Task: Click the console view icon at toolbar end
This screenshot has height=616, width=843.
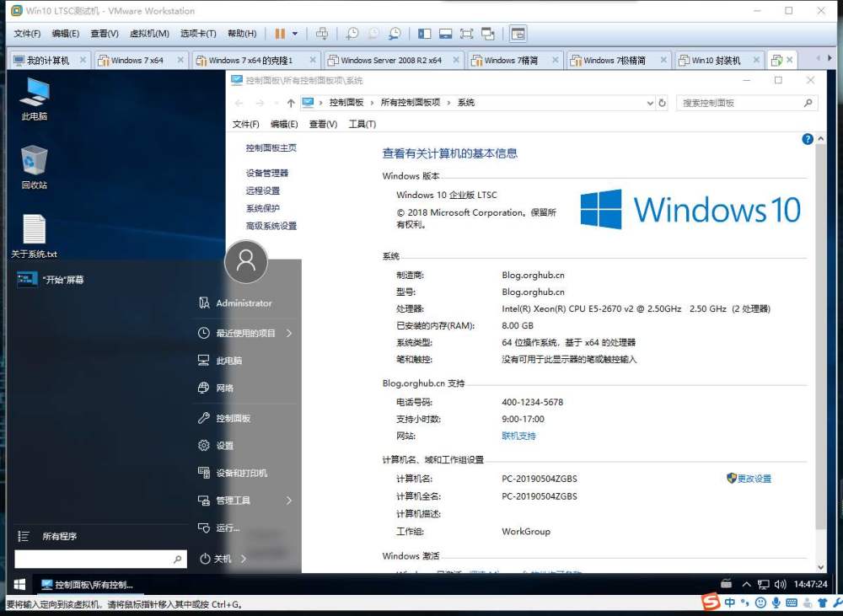Action: pos(518,34)
